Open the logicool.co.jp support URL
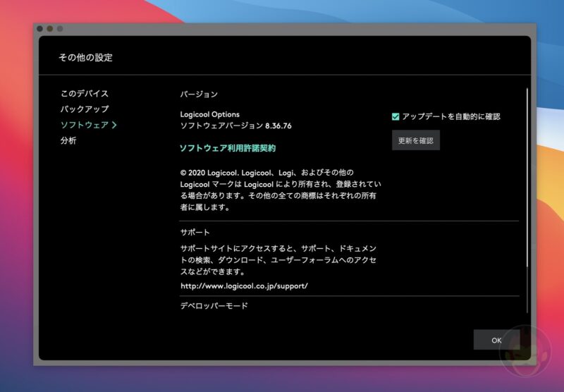The width and height of the screenshot is (564, 392). point(244,286)
